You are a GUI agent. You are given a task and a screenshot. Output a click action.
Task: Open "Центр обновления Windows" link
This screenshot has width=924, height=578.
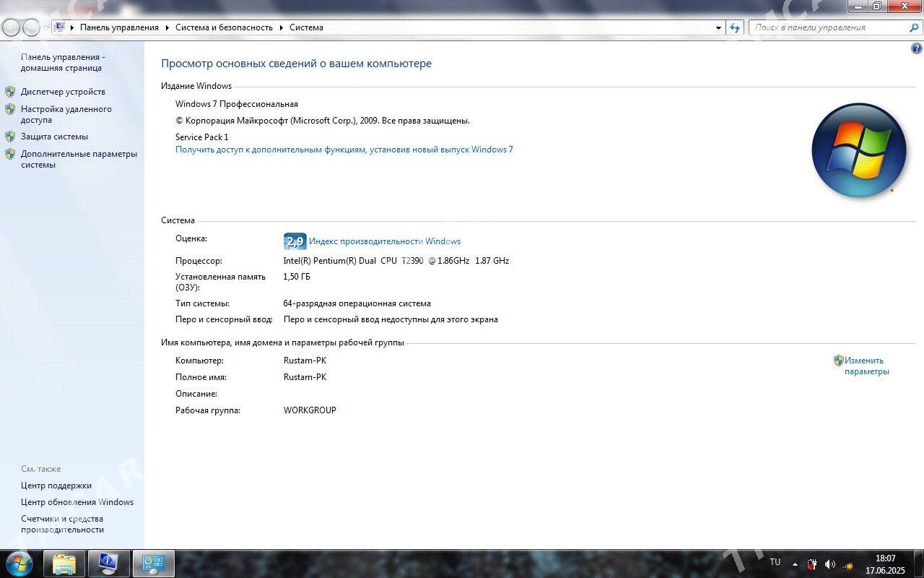coord(77,502)
